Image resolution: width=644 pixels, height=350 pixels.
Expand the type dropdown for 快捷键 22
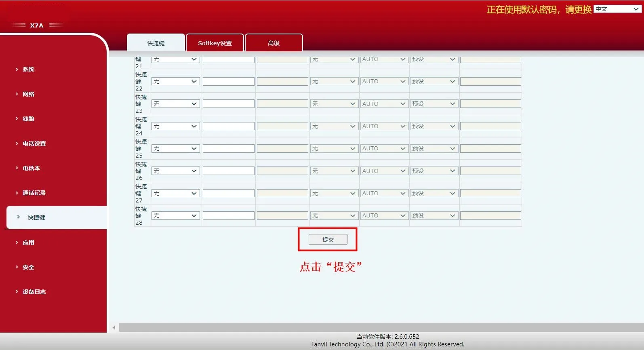(175, 82)
